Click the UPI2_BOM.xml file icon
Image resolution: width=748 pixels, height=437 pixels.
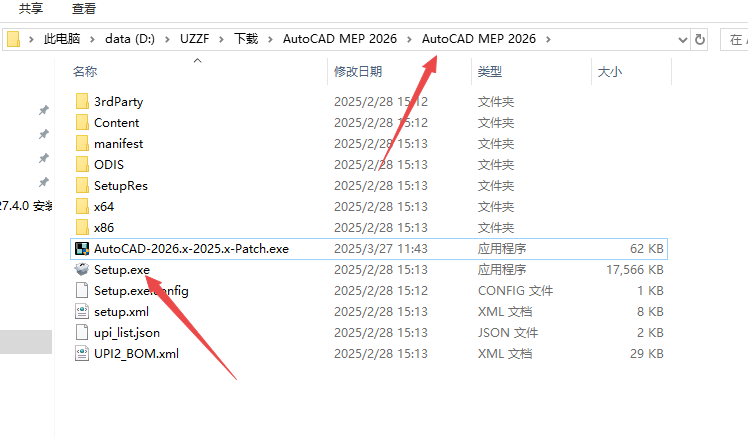click(x=82, y=353)
